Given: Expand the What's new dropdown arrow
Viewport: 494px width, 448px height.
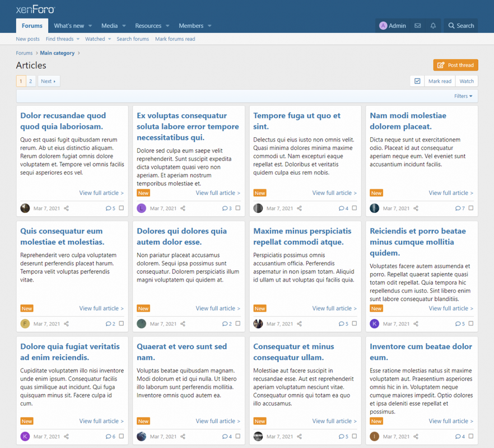Looking at the screenshot, I should pos(90,26).
